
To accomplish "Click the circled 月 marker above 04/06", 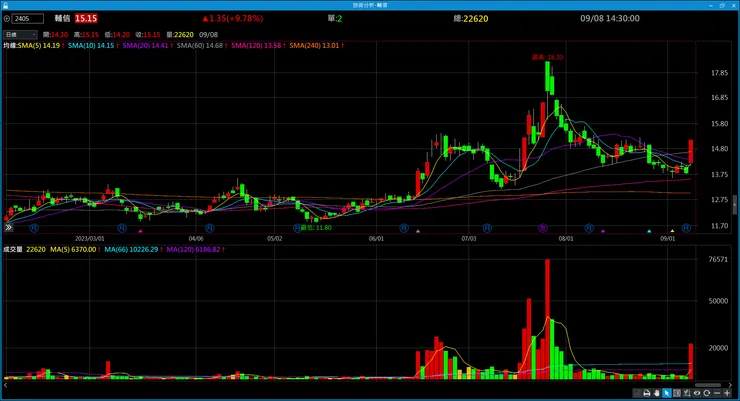I will (210, 228).
